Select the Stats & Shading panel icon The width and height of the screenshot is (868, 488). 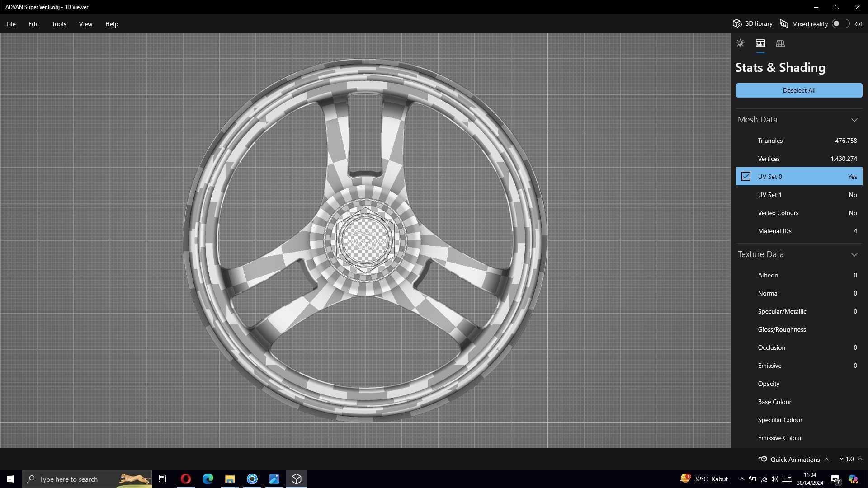(760, 43)
